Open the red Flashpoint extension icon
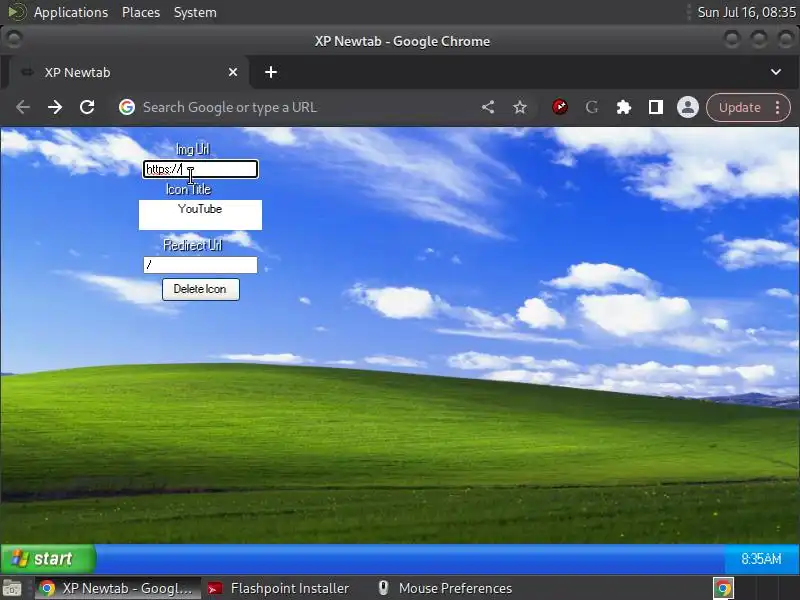This screenshot has height=600, width=800. [x=560, y=107]
